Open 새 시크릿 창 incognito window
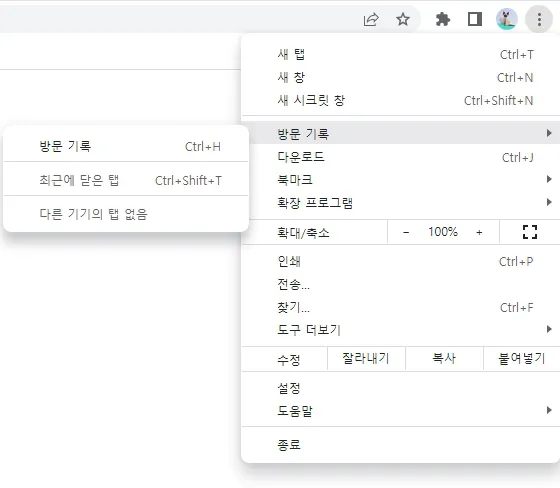This screenshot has width=560, height=488. (401, 100)
